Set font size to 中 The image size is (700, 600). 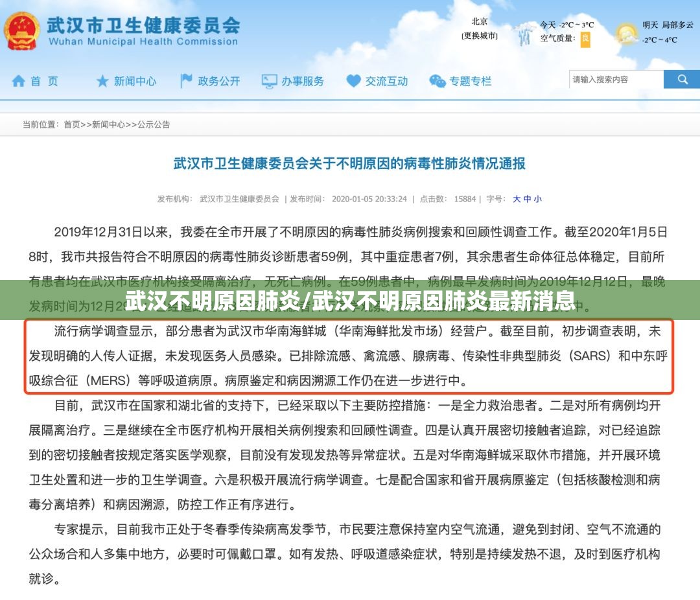(x=527, y=199)
